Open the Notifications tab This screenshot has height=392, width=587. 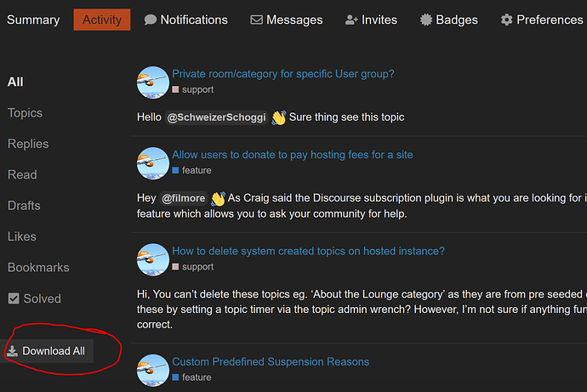tap(186, 20)
